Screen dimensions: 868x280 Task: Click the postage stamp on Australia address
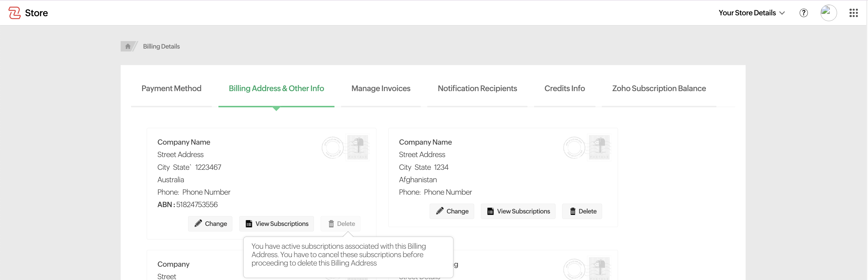358,148
